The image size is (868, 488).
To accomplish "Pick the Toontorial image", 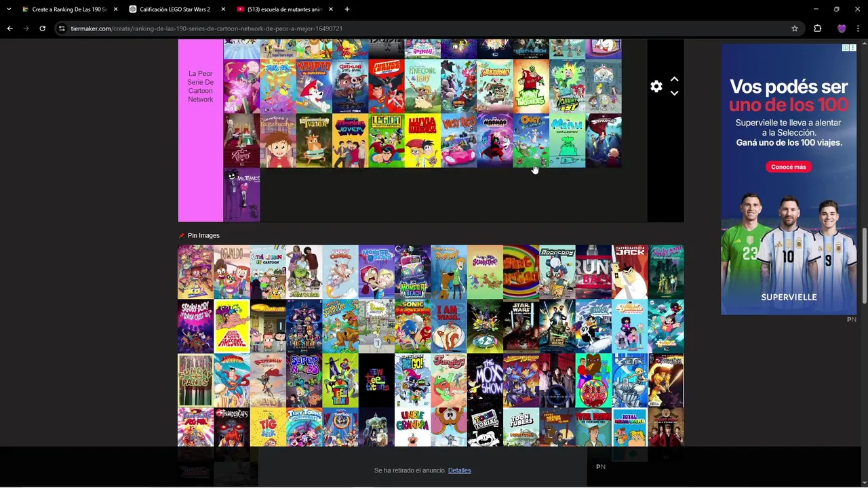I will pos(485,427).
